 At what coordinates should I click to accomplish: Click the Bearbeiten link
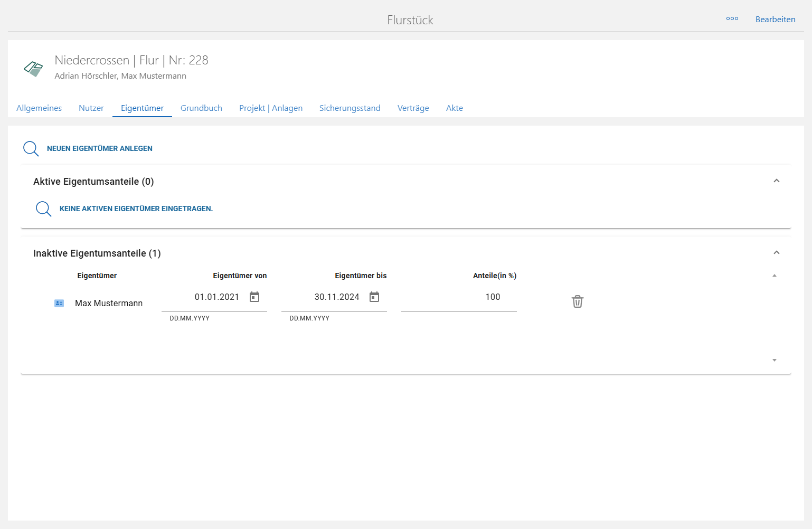(x=775, y=20)
